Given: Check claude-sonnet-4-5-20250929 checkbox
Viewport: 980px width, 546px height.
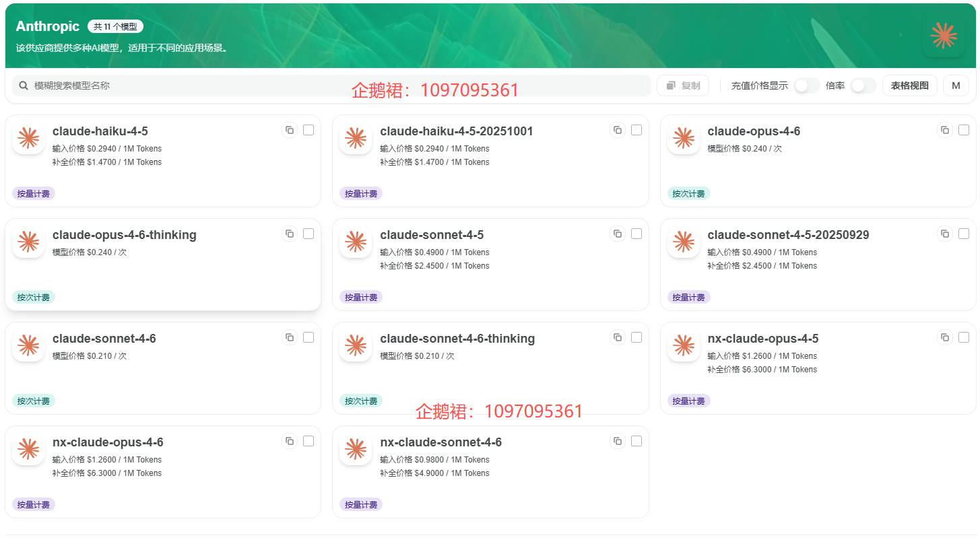Looking at the screenshot, I should tap(964, 234).
